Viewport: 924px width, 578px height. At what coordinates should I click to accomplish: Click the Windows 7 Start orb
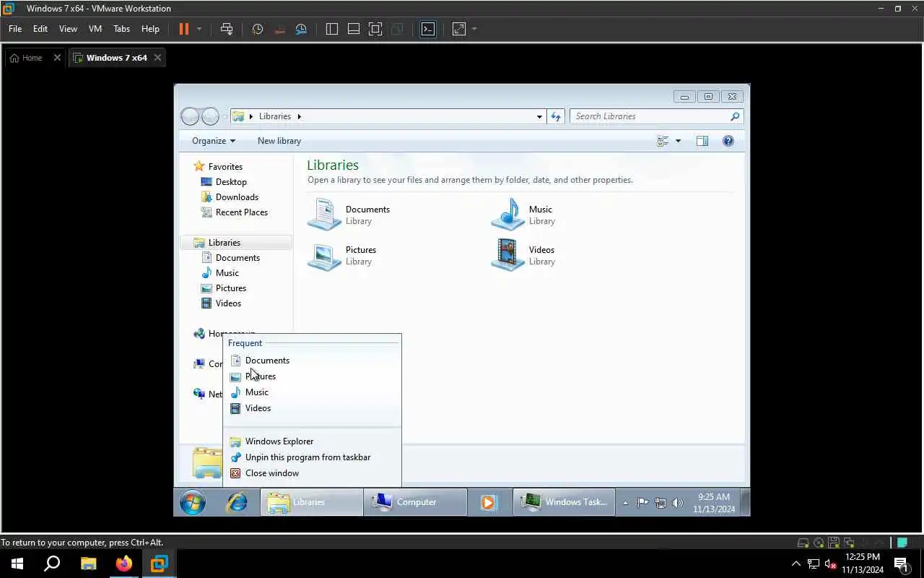pyautogui.click(x=193, y=502)
